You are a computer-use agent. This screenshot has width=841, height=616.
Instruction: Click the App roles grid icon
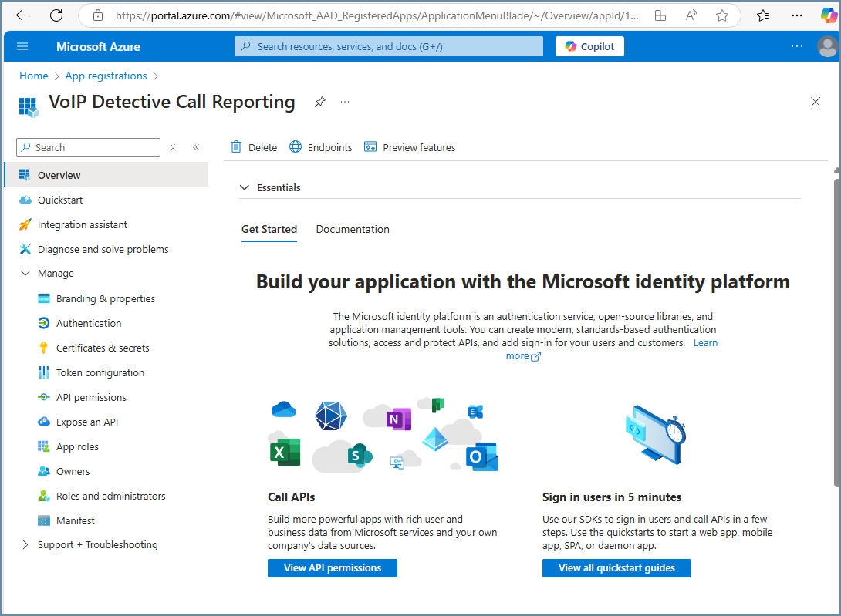pos(44,446)
